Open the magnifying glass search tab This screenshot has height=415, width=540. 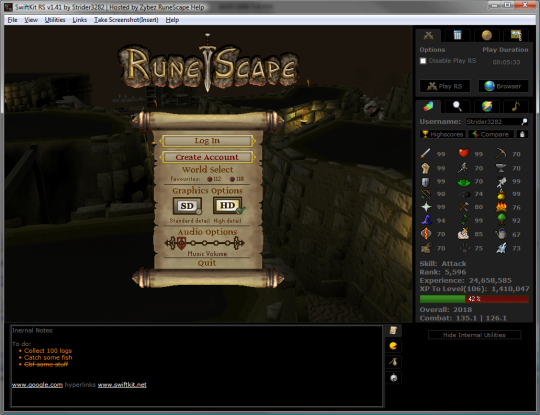click(x=457, y=106)
